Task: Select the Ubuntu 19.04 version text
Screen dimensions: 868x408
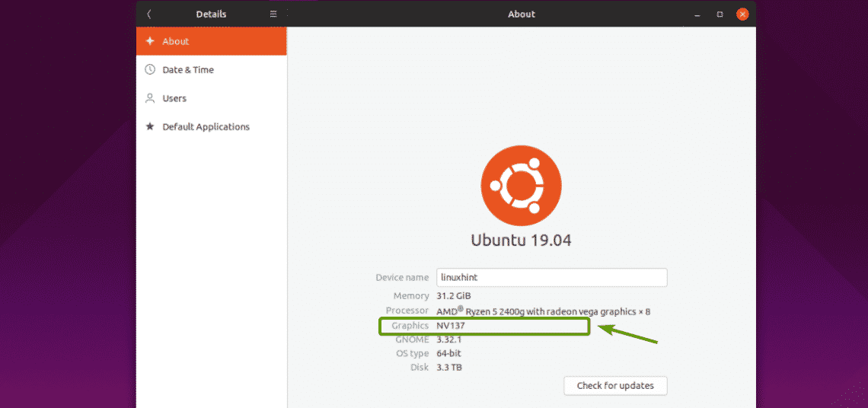Action: pos(521,241)
